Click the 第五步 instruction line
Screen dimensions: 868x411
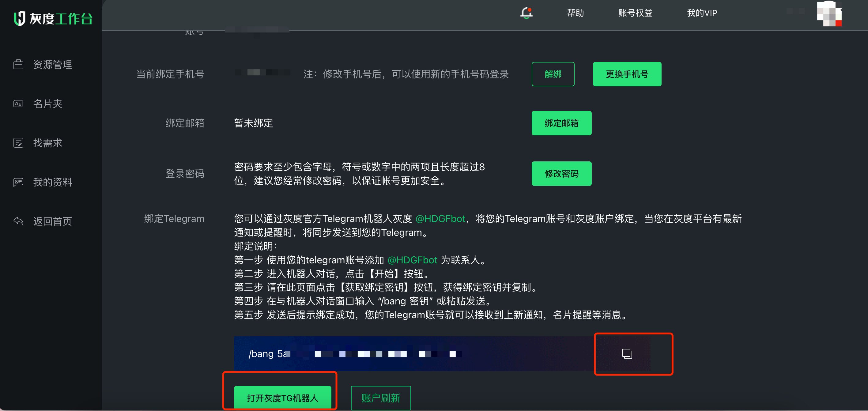point(431,315)
